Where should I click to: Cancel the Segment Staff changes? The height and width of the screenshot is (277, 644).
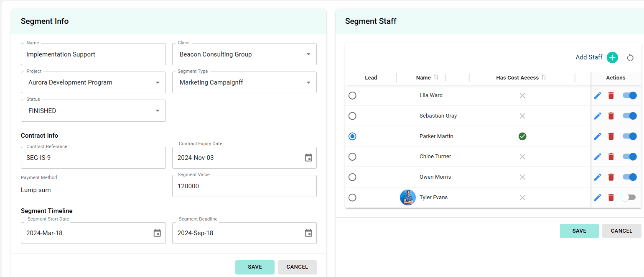point(621,231)
